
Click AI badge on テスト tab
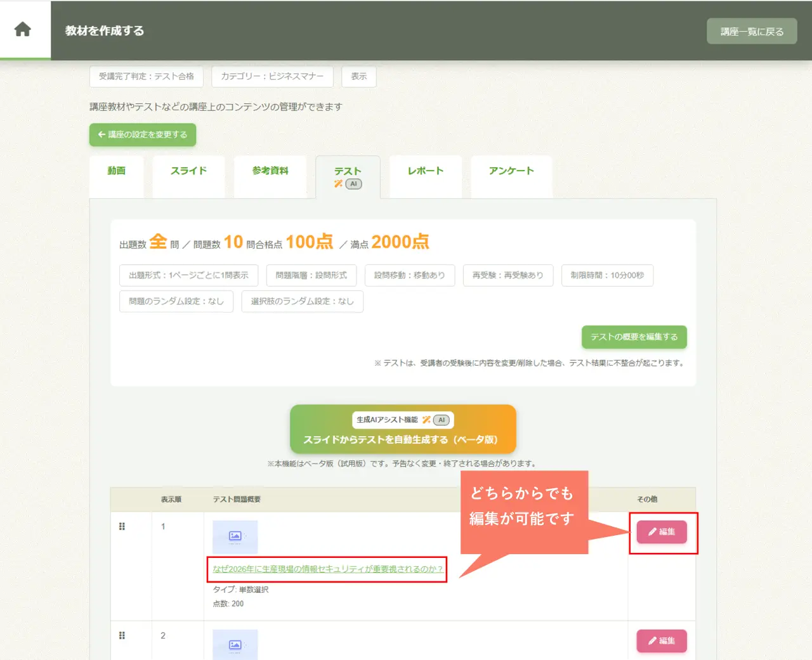coord(353,184)
